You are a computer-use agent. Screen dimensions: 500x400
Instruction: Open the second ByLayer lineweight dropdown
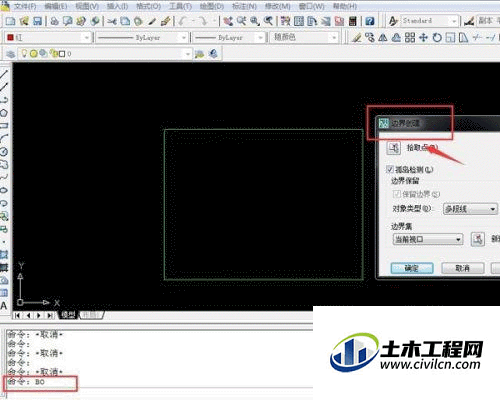tap(230, 37)
